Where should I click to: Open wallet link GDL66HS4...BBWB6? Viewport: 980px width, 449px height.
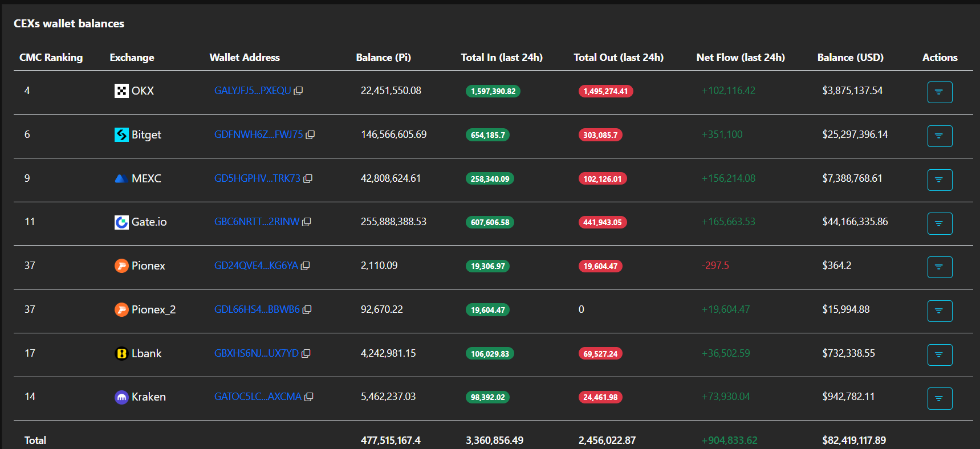point(257,309)
